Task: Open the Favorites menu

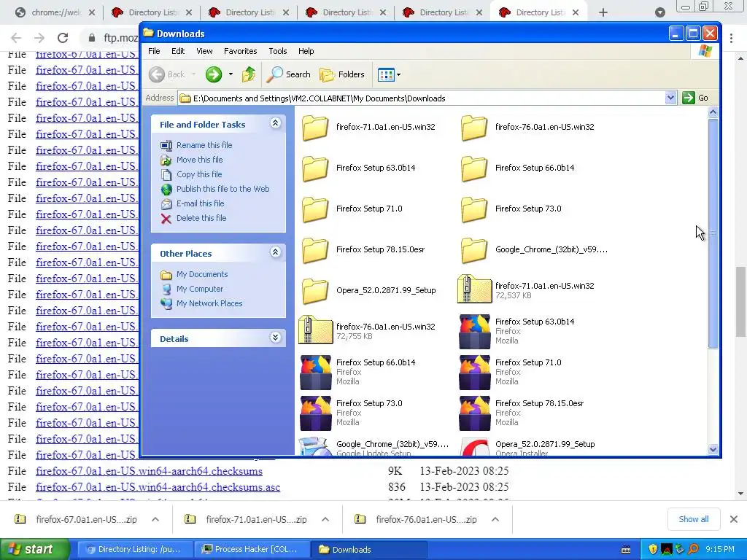Action: [x=241, y=51]
